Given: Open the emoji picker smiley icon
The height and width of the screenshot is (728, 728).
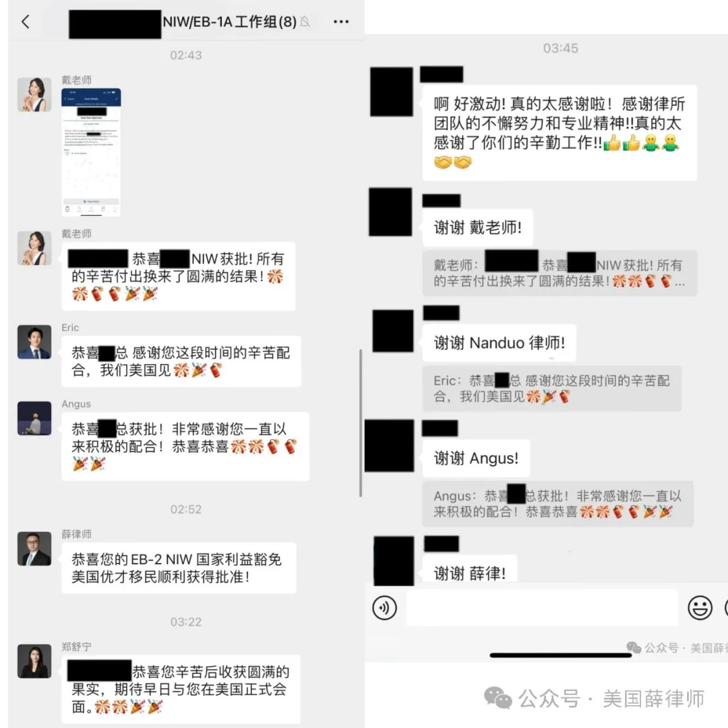Looking at the screenshot, I should (700, 607).
